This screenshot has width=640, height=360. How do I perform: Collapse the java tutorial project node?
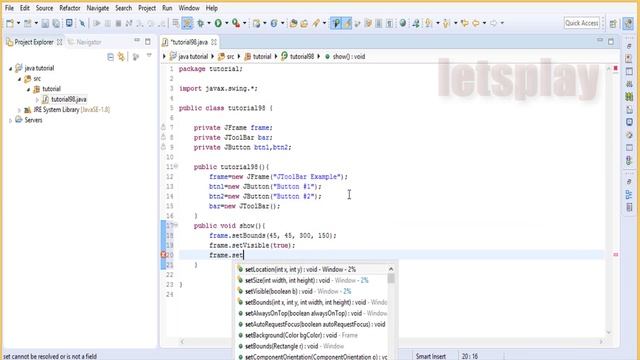coord(11,69)
